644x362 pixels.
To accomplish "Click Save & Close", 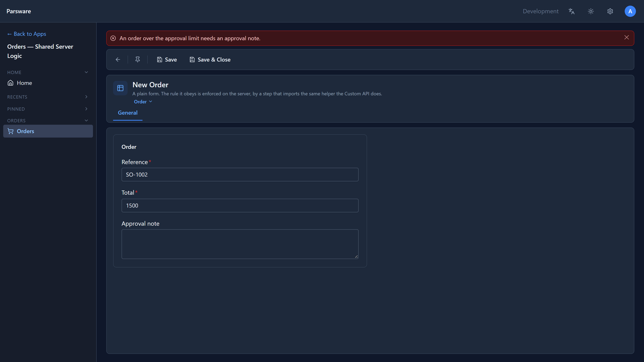I will click(210, 60).
